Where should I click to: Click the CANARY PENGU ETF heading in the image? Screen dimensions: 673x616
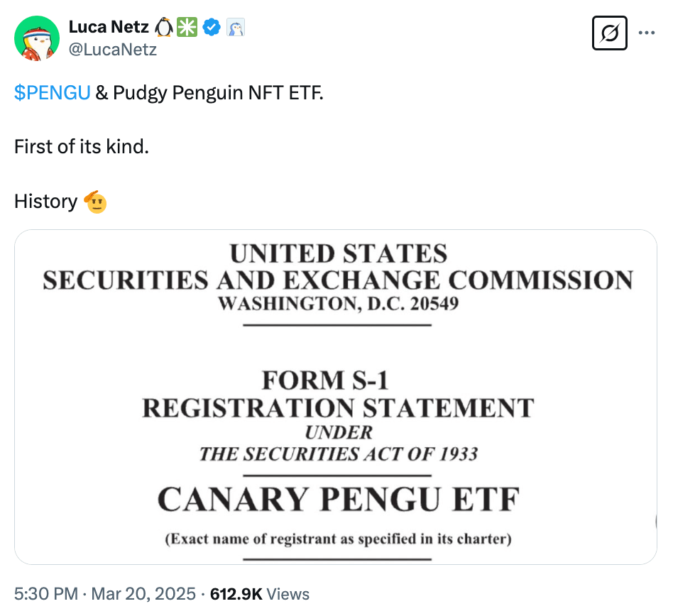click(338, 500)
